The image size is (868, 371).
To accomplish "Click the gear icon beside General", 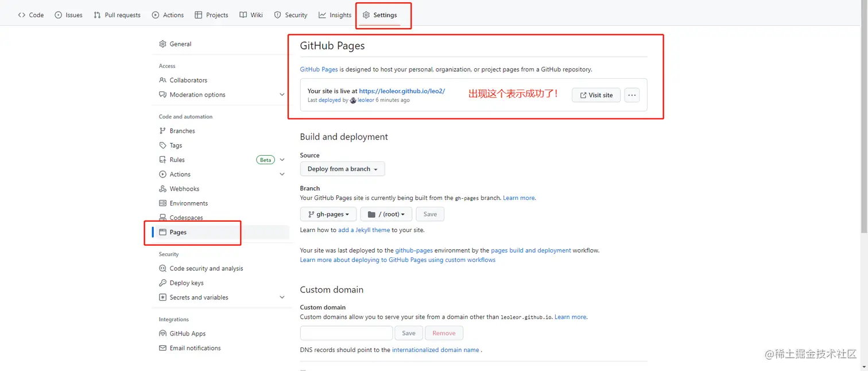I will click(x=162, y=44).
